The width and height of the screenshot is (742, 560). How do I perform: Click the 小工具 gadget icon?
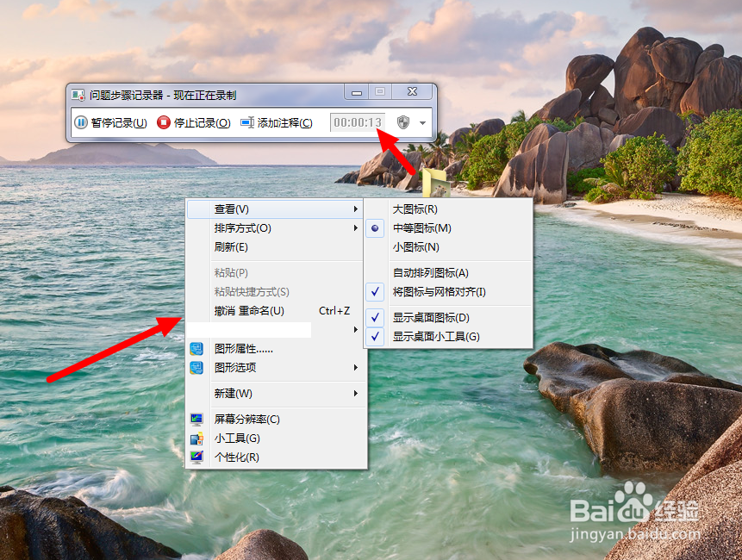click(196, 439)
